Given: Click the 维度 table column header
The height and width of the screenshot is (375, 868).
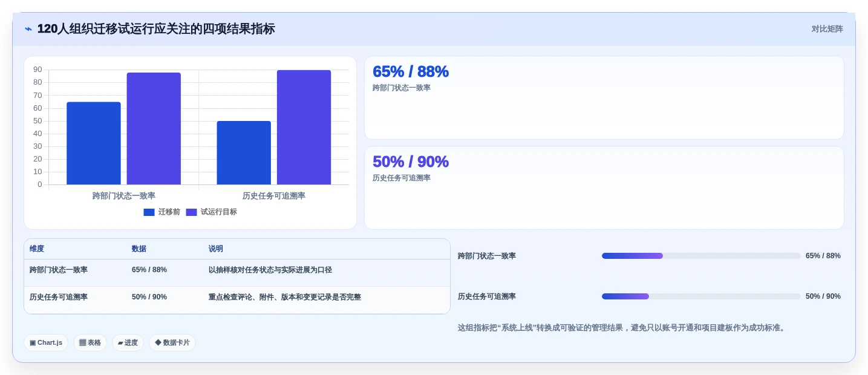Looking at the screenshot, I should (x=37, y=249).
